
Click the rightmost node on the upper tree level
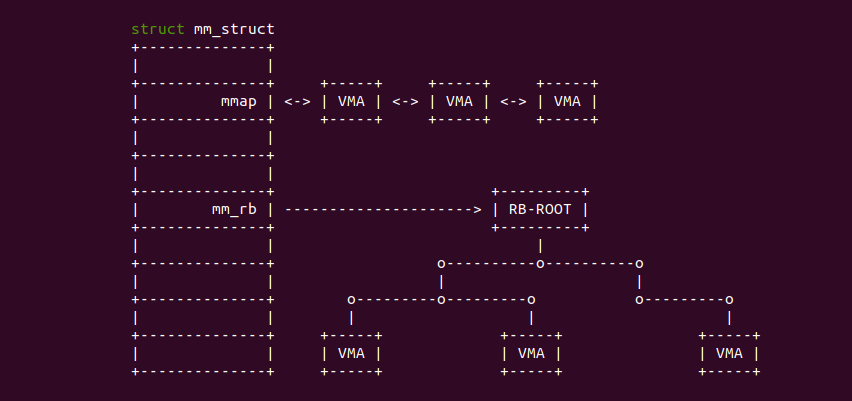tap(639, 263)
